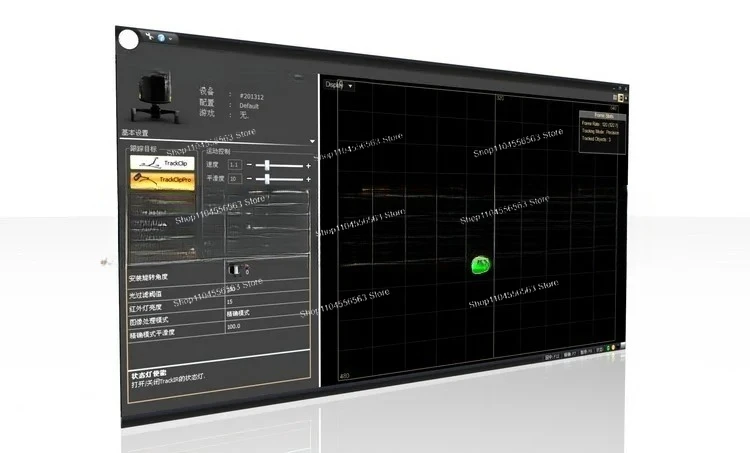
Task: Click the Default profile value
Action: point(249,106)
